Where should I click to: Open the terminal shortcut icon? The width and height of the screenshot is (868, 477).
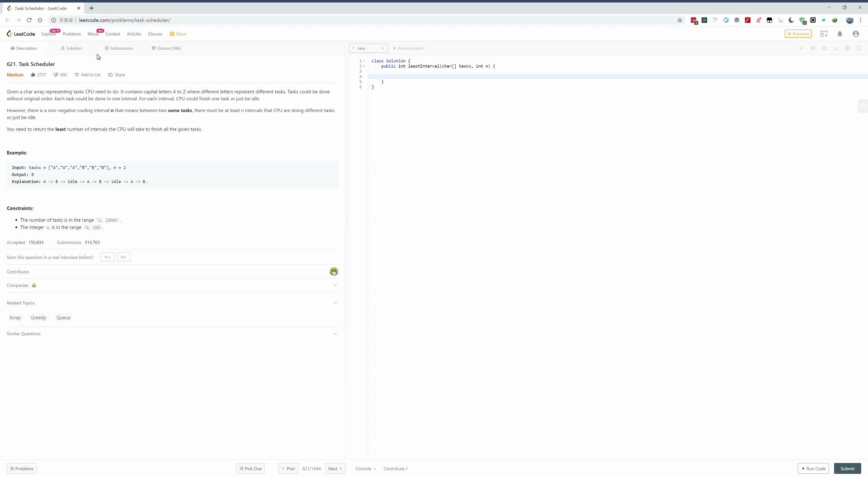[836, 48]
